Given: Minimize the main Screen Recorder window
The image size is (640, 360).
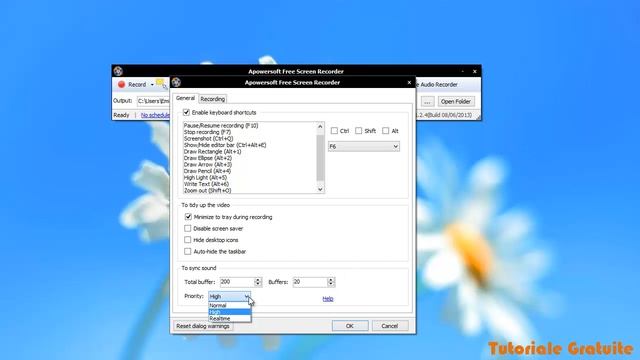Looking at the screenshot, I should click(462, 71).
